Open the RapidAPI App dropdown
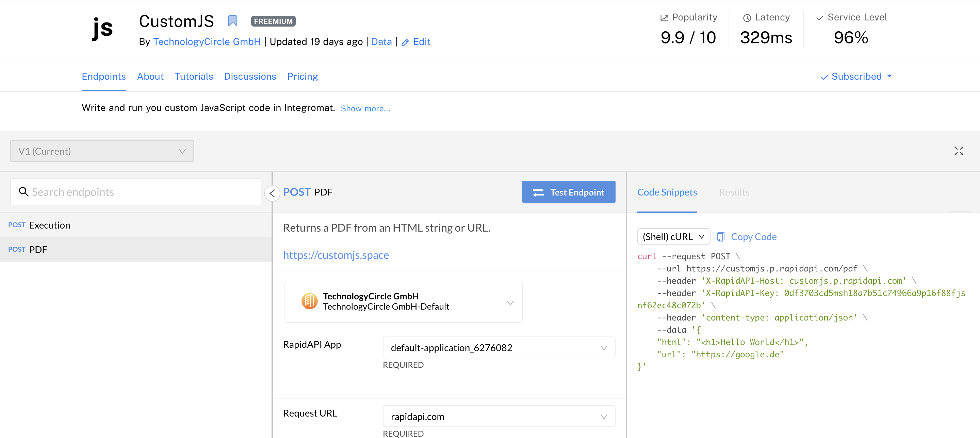This screenshot has height=438, width=980. (x=499, y=348)
